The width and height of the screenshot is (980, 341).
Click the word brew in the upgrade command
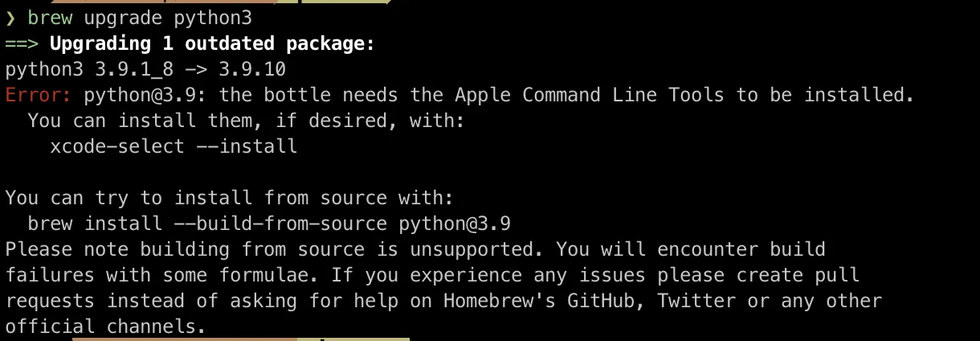tap(50, 18)
